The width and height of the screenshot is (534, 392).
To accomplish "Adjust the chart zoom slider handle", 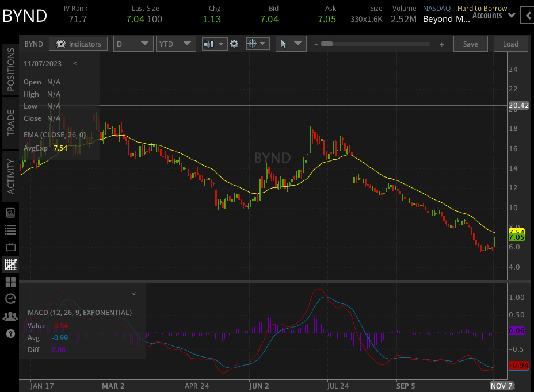I will pyautogui.click(x=327, y=44).
